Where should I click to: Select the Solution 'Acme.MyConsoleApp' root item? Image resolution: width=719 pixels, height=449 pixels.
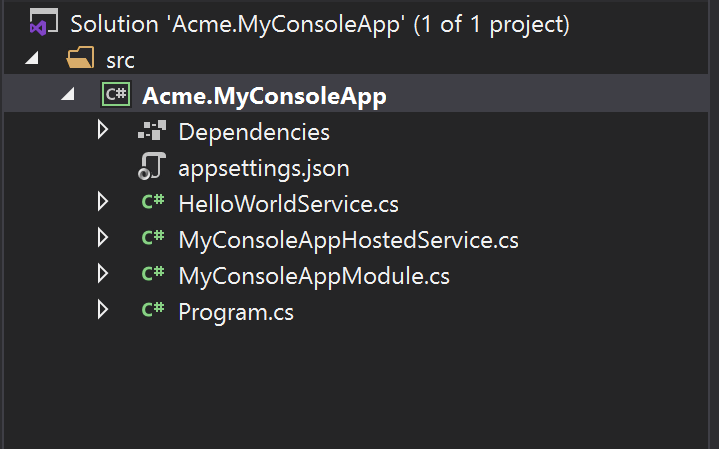(x=320, y=24)
